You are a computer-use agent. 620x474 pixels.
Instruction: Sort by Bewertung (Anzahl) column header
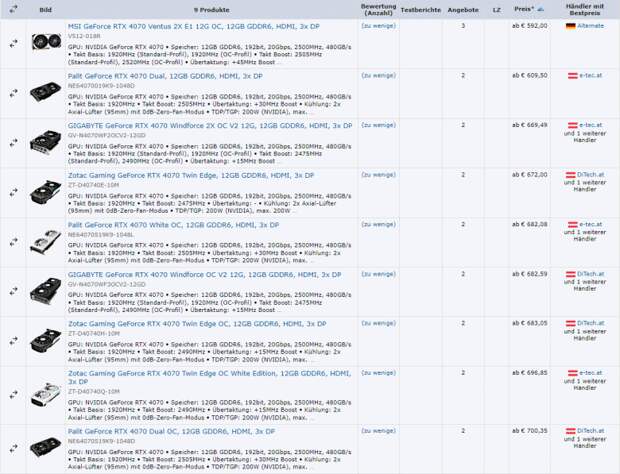pos(378,9)
